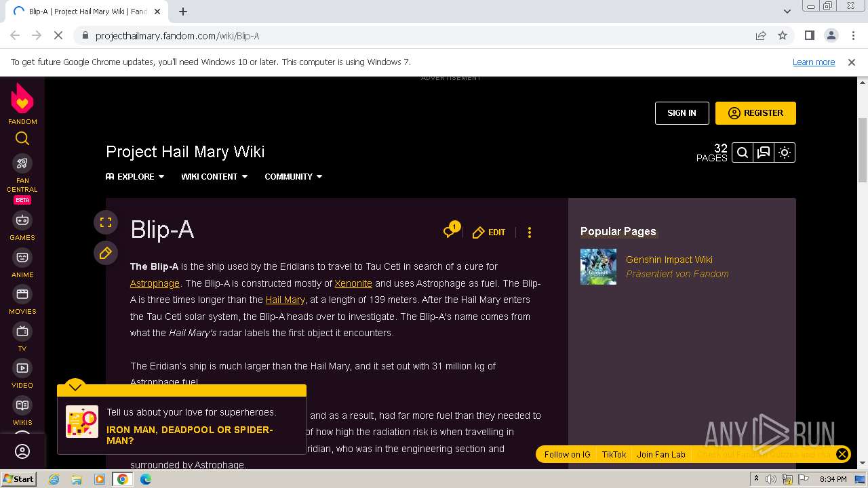The height and width of the screenshot is (488, 868).
Task: Open the Games sidebar icon
Action: [x=22, y=220]
